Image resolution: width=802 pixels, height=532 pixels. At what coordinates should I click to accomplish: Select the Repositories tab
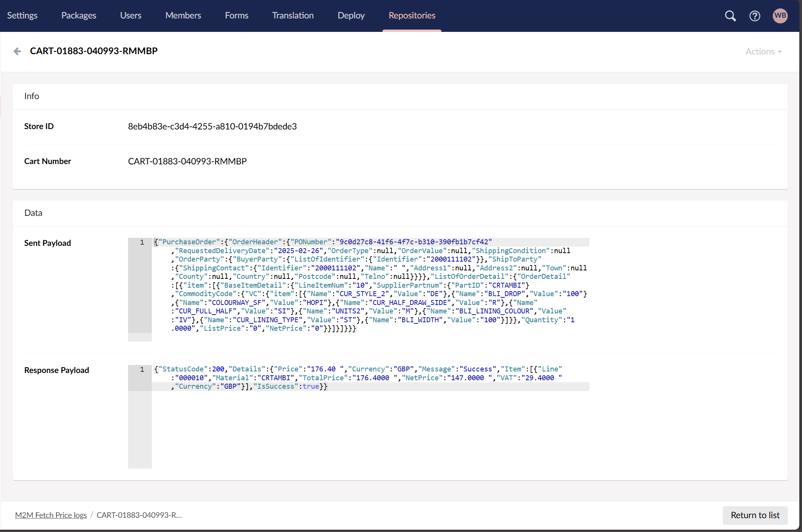point(412,15)
